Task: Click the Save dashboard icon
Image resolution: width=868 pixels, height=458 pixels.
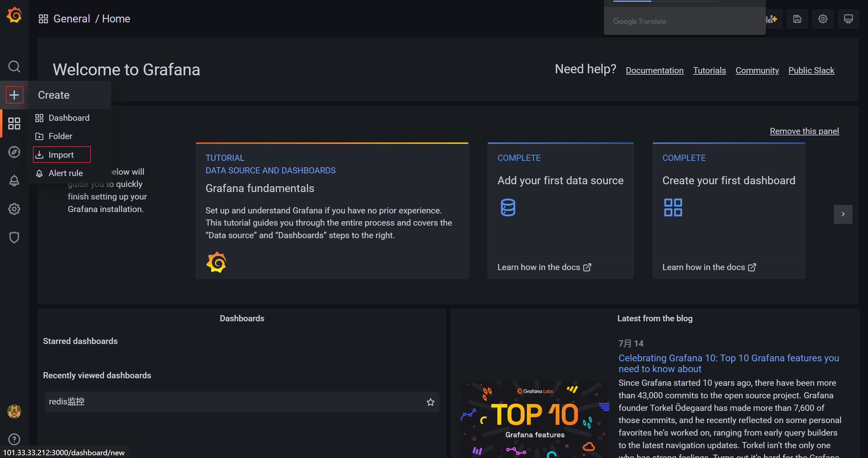Action: [x=797, y=19]
